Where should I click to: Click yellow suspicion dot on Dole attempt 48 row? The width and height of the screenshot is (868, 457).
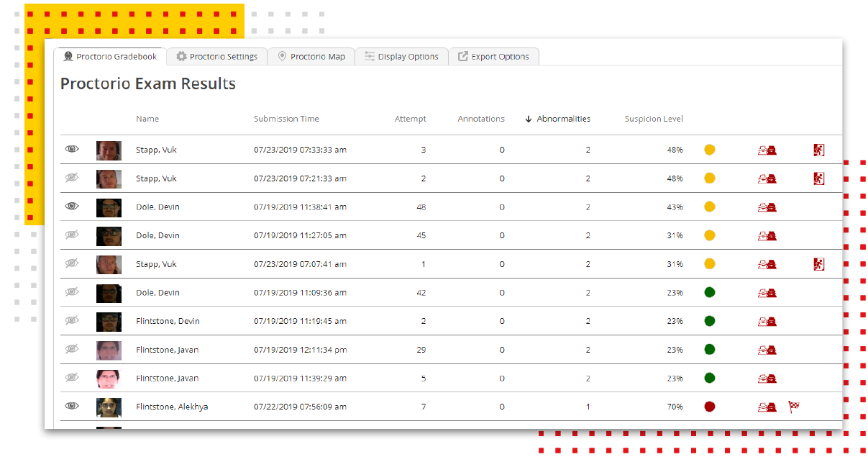[x=709, y=207]
